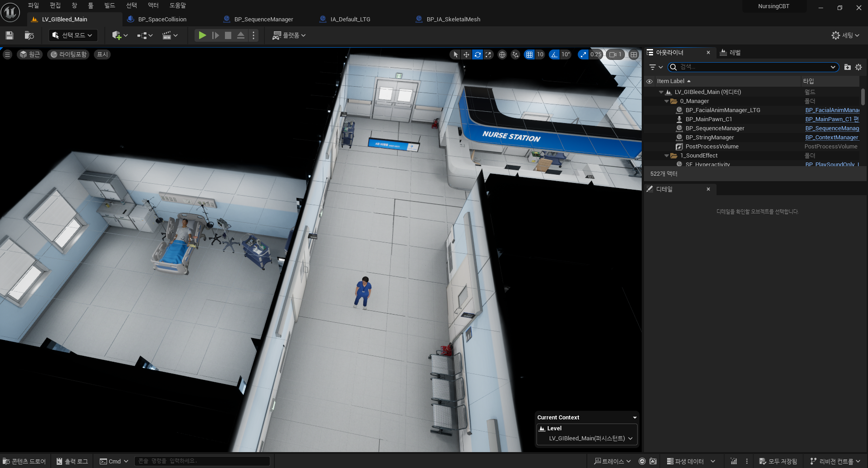Open the 콘텐츠 드로어 button
This screenshot has width=868, height=468.
[x=24, y=461]
